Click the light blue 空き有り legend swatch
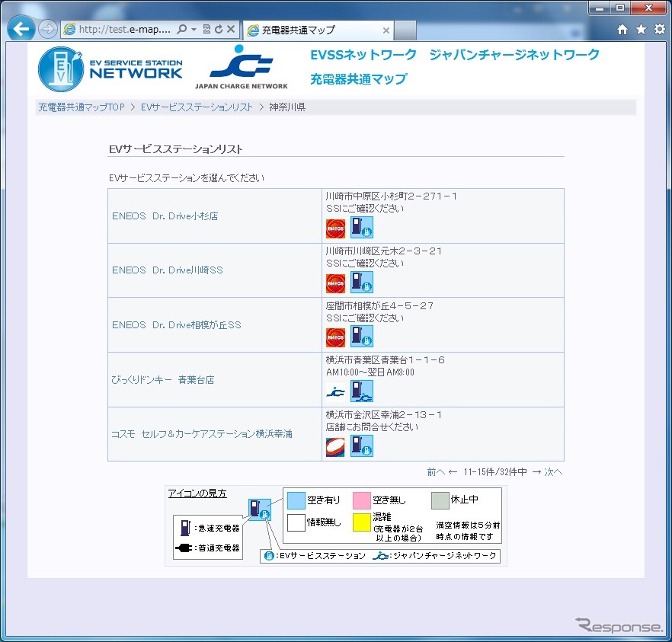672x642 pixels. pos(296,500)
